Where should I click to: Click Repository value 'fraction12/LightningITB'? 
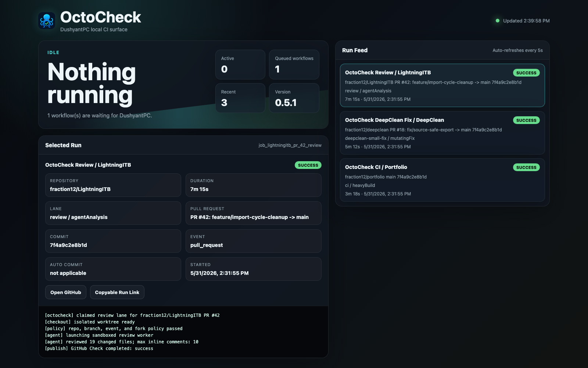pyautogui.click(x=80, y=189)
